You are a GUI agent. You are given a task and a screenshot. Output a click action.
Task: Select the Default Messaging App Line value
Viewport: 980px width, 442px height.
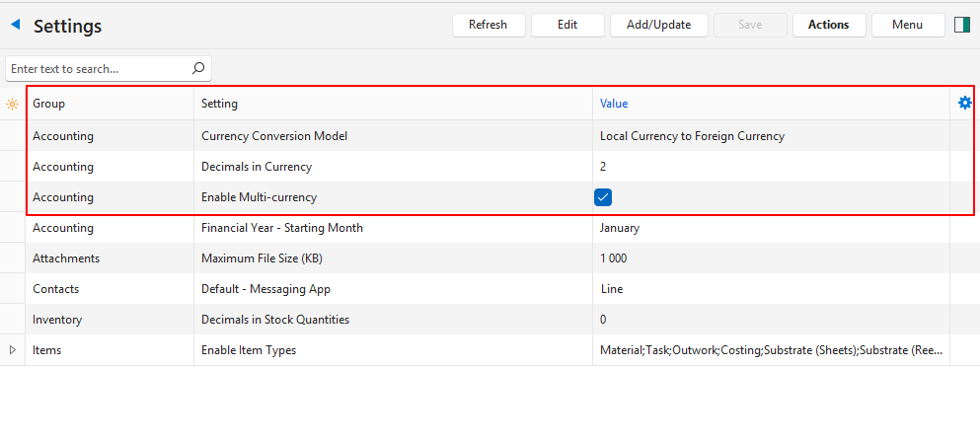[x=611, y=289]
